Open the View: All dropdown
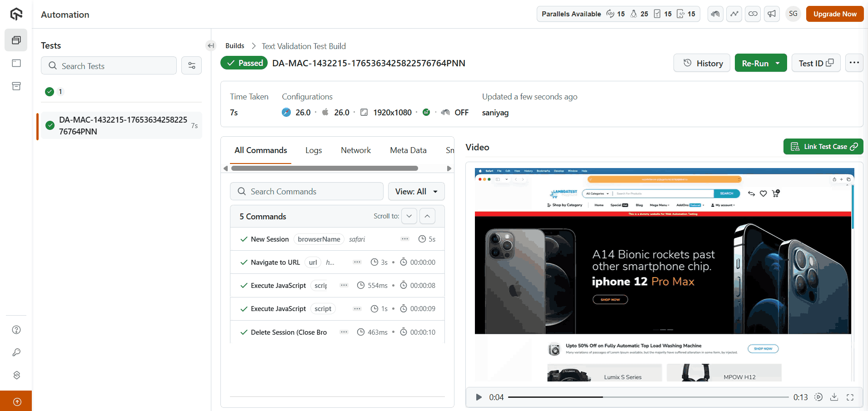 [x=416, y=192]
